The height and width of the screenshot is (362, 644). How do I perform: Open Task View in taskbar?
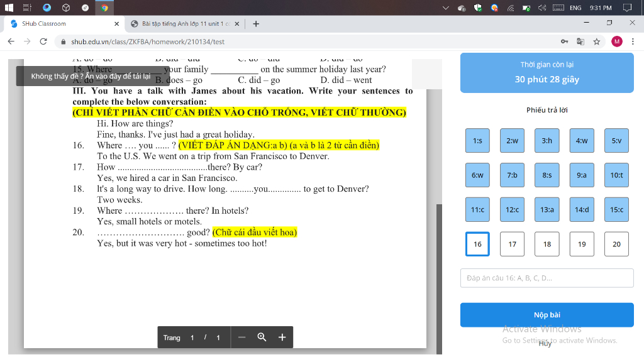click(27, 8)
